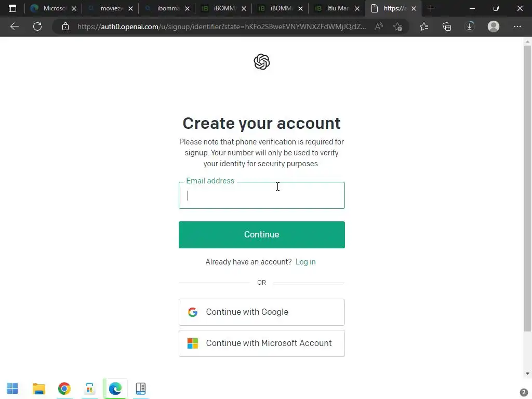Open the last taskbar app icon
This screenshot has height=399, width=532.
coord(140,389)
